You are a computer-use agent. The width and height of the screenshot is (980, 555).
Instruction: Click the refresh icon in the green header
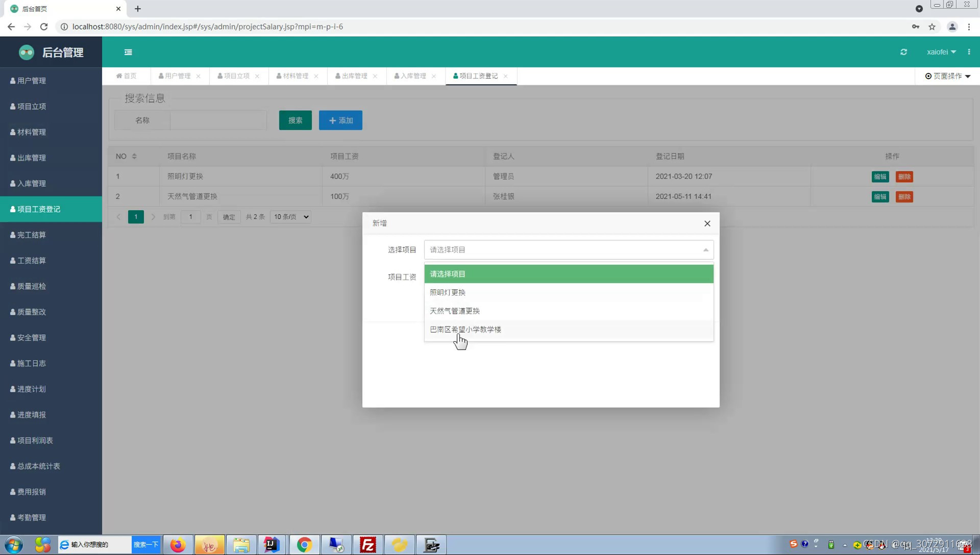(x=903, y=52)
